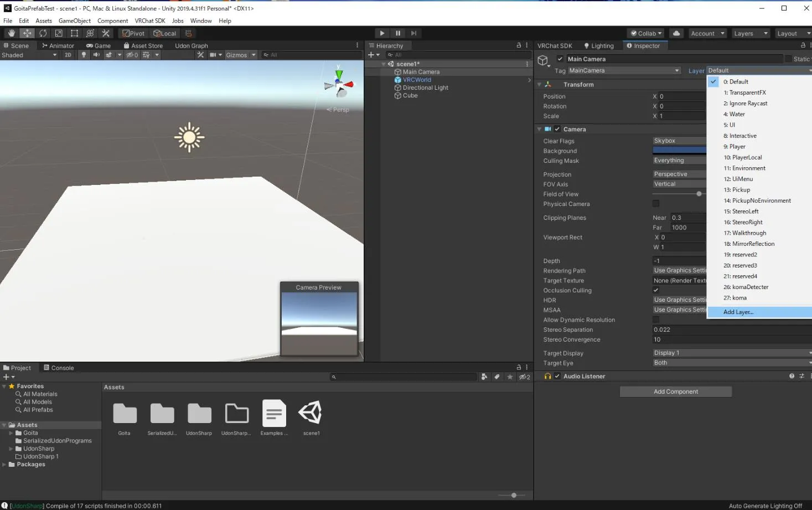
Task: Click the Search by Label icon in Project
Action: coord(497,377)
